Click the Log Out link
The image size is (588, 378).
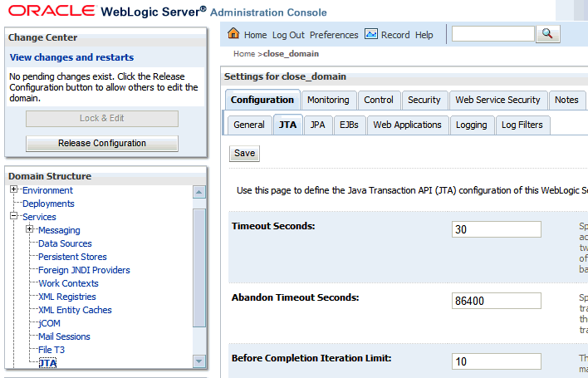pyautogui.click(x=288, y=35)
